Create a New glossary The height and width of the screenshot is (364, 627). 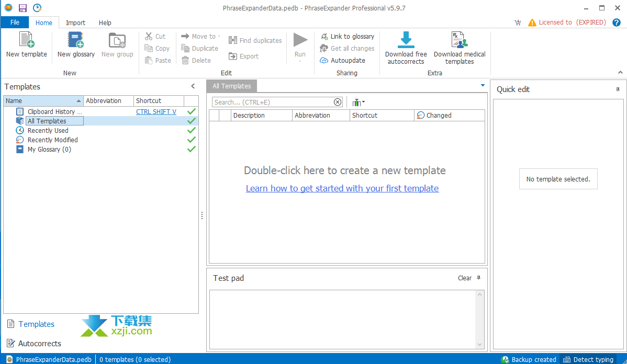pyautogui.click(x=76, y=45)
